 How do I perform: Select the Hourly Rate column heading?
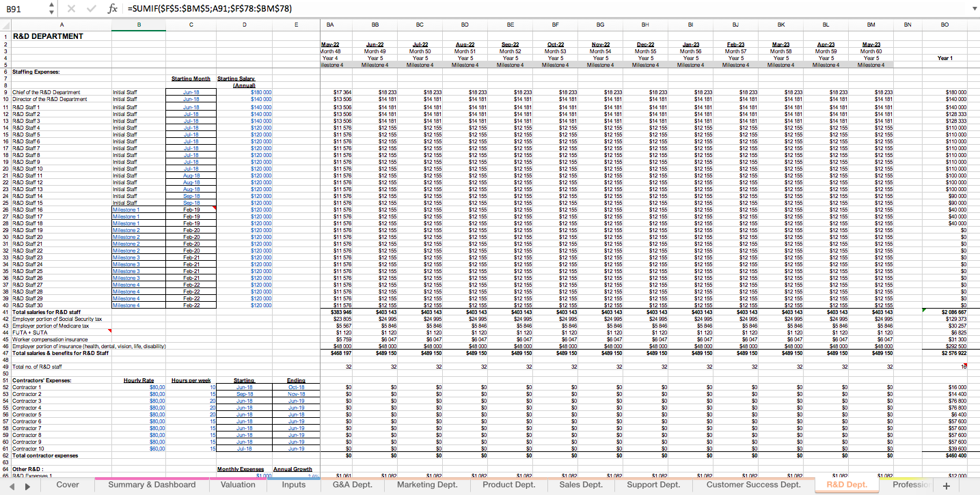pos(139,380)
